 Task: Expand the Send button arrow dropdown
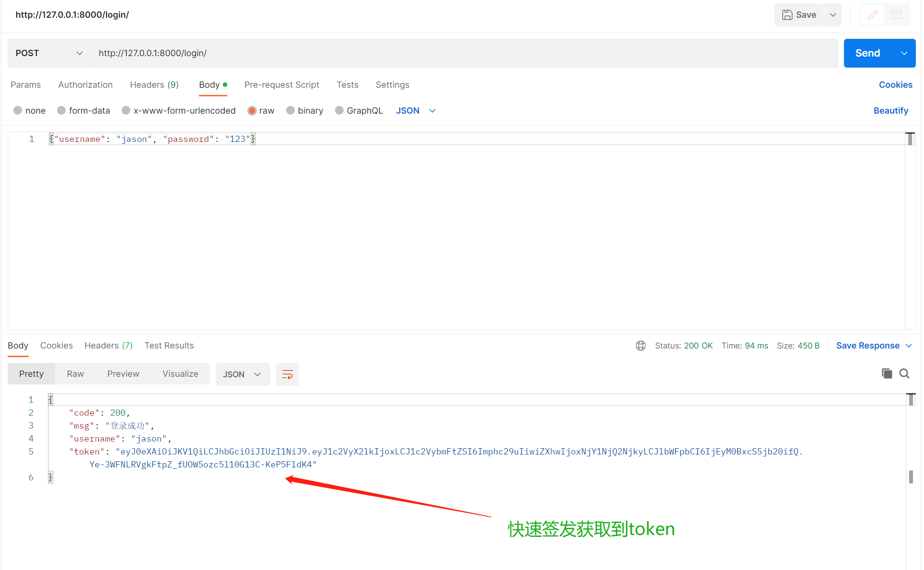pyautogui.click(x=904, y=53)
